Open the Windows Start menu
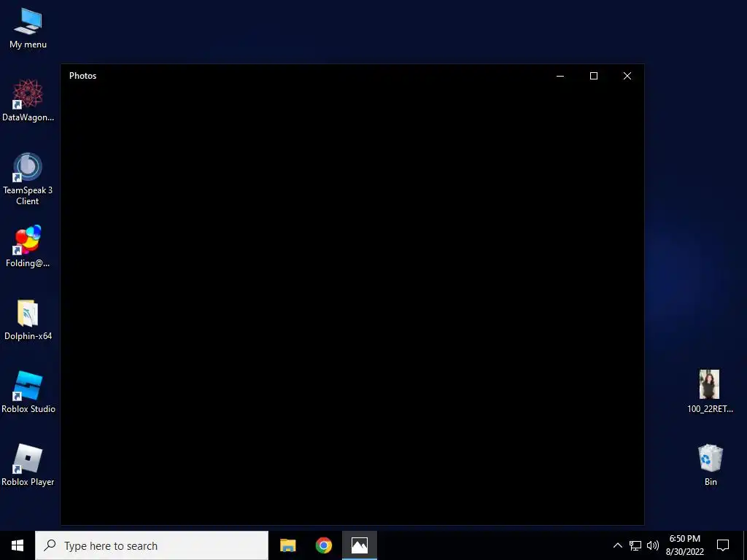 point(18,545)
